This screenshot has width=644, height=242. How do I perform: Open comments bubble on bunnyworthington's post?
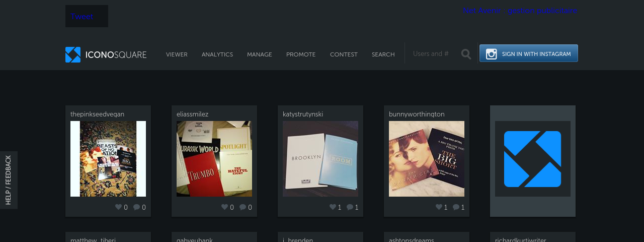[x=456, y=207]
